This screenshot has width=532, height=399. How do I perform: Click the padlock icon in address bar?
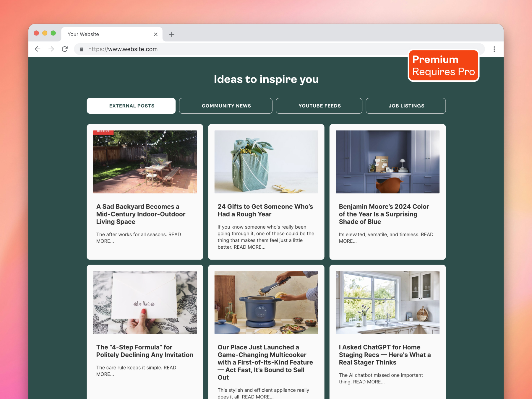[82, 49]
